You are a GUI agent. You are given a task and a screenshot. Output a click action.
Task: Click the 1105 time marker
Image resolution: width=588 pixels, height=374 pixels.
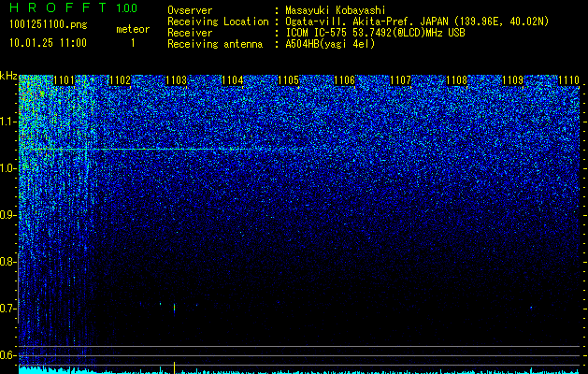click(288, 80)
